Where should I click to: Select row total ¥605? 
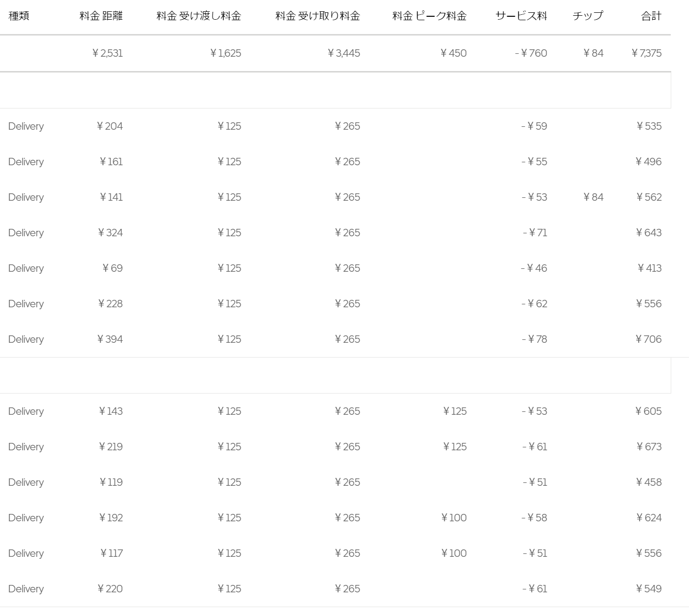coord(649,411)
